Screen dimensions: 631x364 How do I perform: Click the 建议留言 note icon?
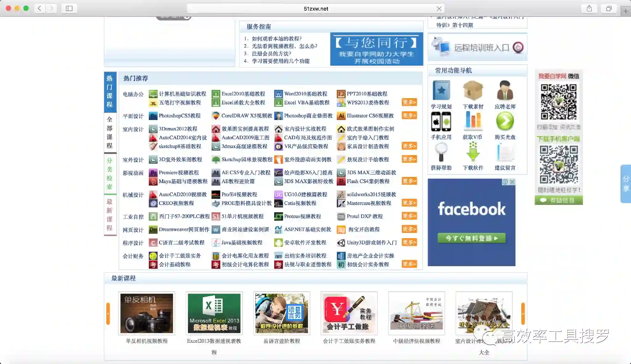click(505, 152)
